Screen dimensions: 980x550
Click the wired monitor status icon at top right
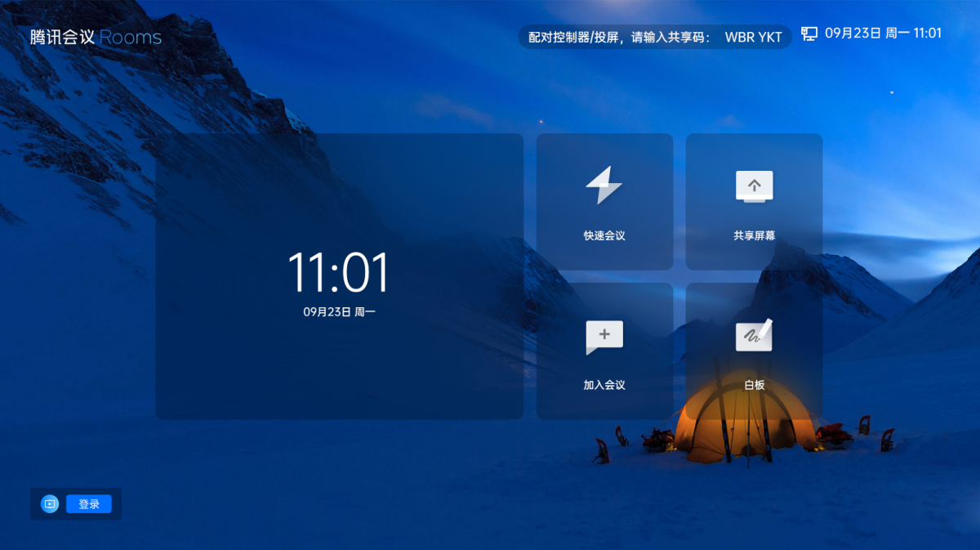(x=809, y=34)
